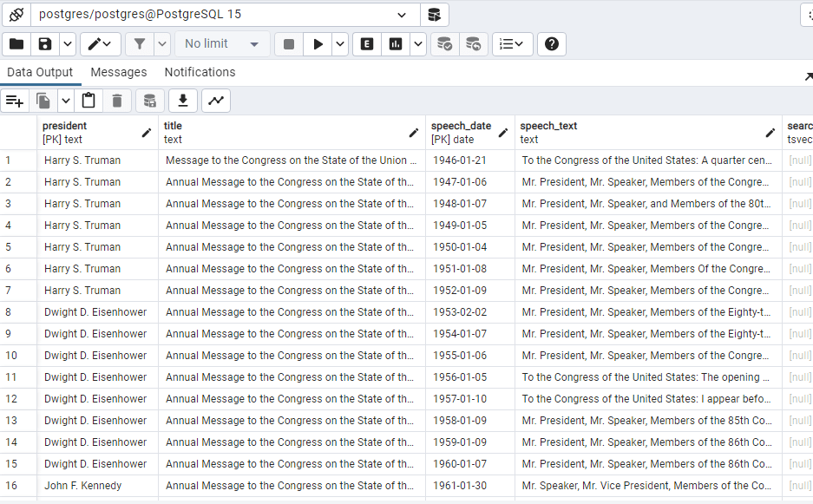The width and height of the screenshot is (813, 504).
Task: Switch to the Notifications tab
Action: [x=200, y=72]
